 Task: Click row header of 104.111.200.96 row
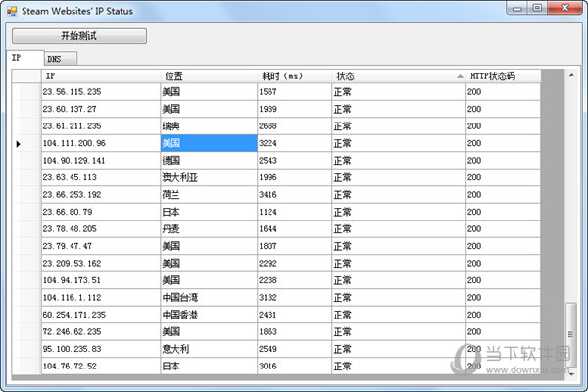pyautogui.click(x=26, y=143)
